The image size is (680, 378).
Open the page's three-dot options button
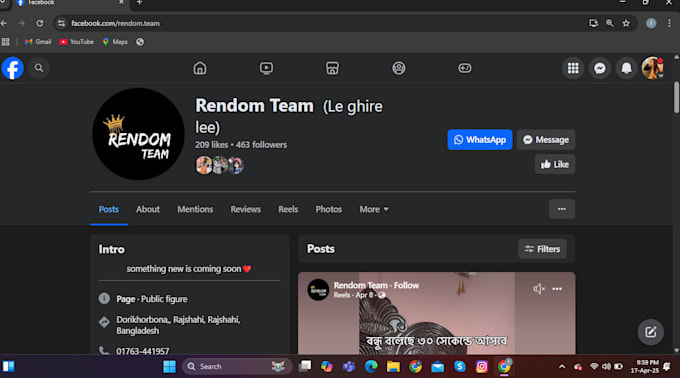(x=562, y=209)
